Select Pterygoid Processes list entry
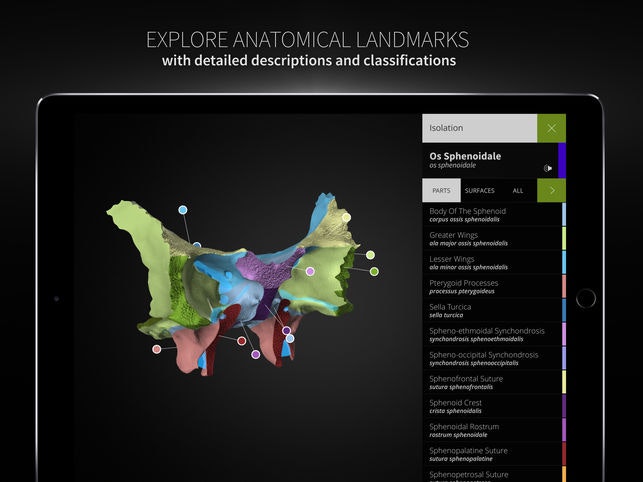This screenshot has width=643, height=482. [x=492, y=286]
